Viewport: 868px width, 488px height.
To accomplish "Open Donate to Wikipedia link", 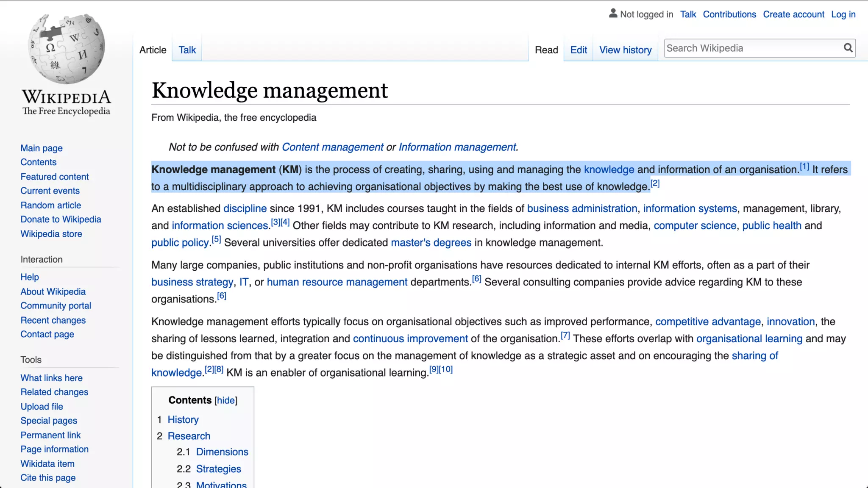I will click(x=61, y=219).
